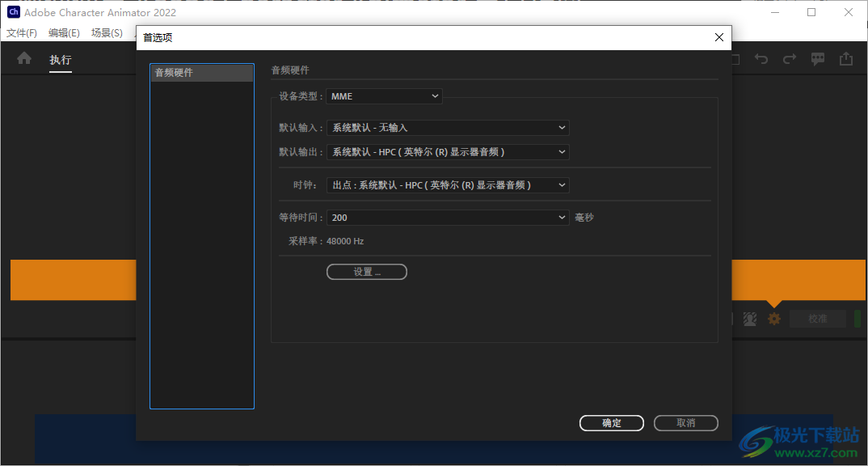Viewport: 868px width, 466px height.
Task: Click the 设置... button
Action: click(367, 272)
